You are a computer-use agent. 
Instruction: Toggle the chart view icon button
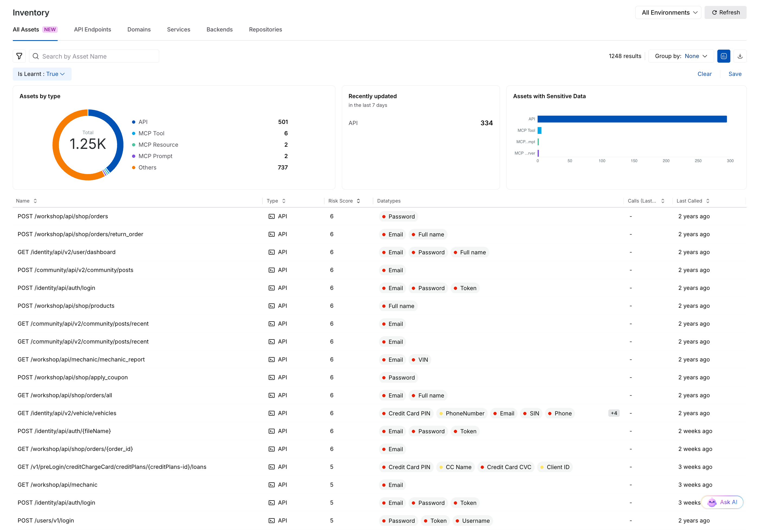723,56
